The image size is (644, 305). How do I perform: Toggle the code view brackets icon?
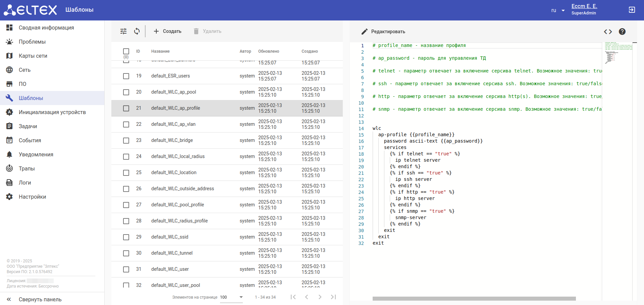click(x=608, y=32)
